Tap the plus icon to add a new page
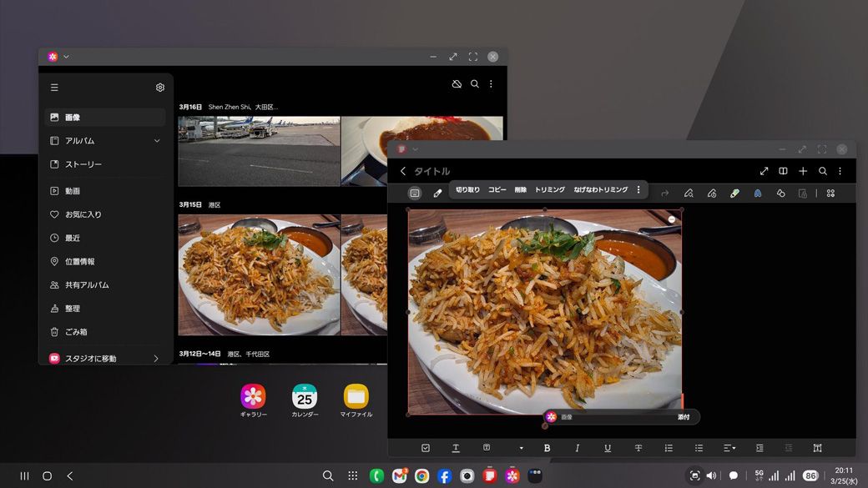 point(802,171)
